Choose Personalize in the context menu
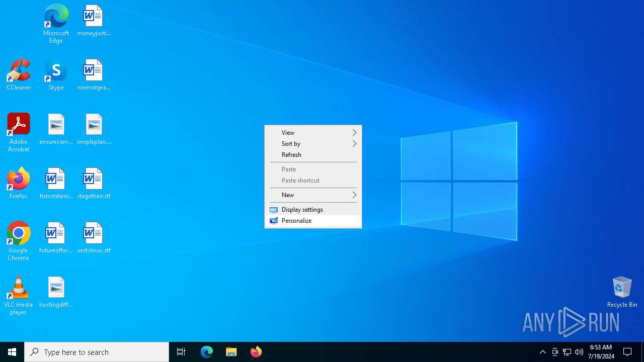This screenshot has height=362, width=644. [x=313, y=221]
